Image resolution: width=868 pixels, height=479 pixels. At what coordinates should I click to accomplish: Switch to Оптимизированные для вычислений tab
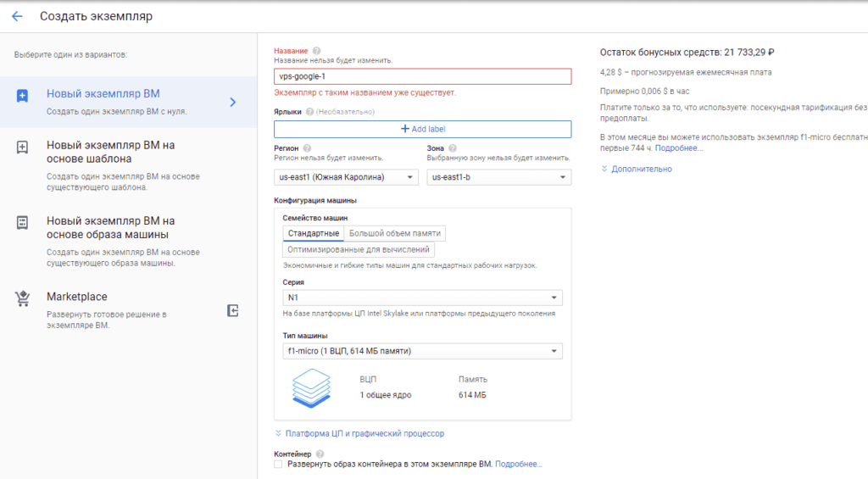pyautogui.click(x=359, y=250)
